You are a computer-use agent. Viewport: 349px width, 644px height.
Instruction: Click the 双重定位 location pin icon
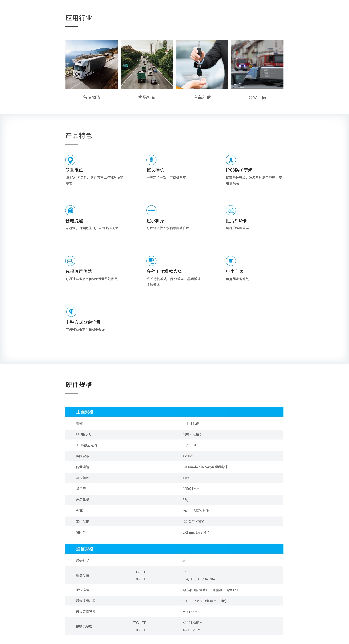point(70,160)
